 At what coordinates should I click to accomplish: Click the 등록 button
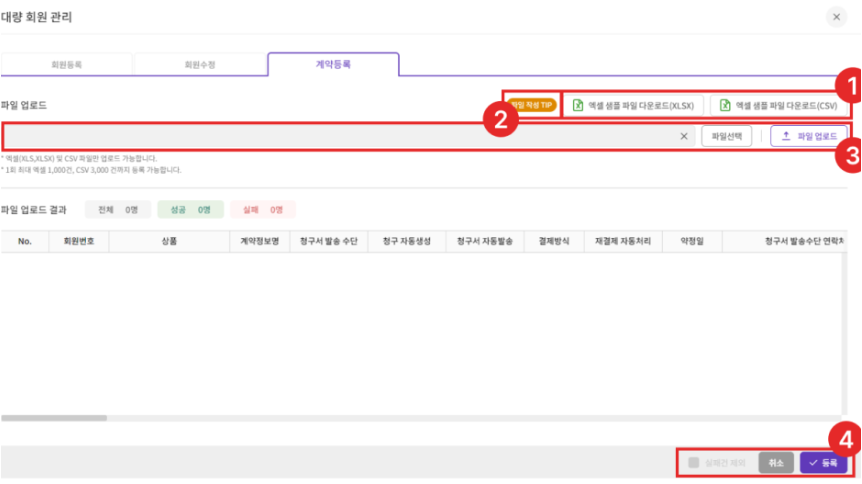pyautogui.click(x=823, y=463)
